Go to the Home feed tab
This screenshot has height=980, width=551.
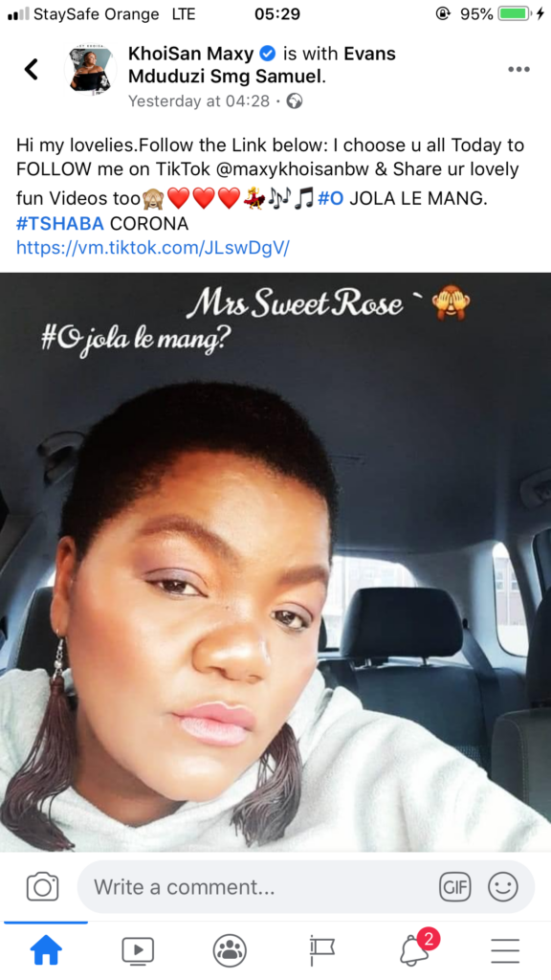pyautogui.click(x=46, y=950)
